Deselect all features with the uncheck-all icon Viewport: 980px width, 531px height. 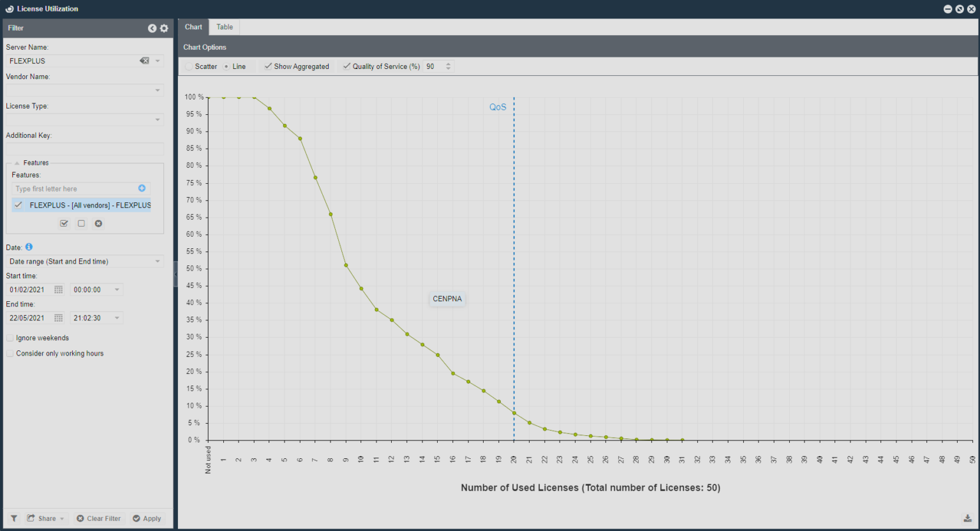click(81, 223)
